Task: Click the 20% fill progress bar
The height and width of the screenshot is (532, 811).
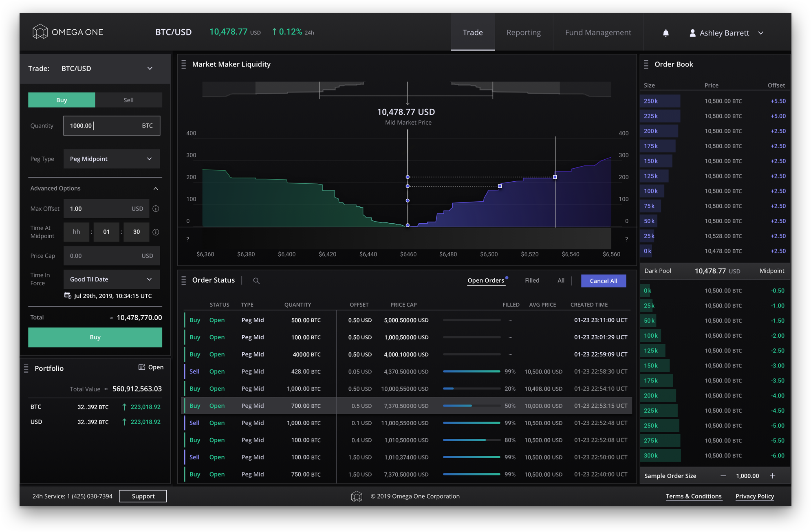Action: pyautogui.click(x=472, y=389)
